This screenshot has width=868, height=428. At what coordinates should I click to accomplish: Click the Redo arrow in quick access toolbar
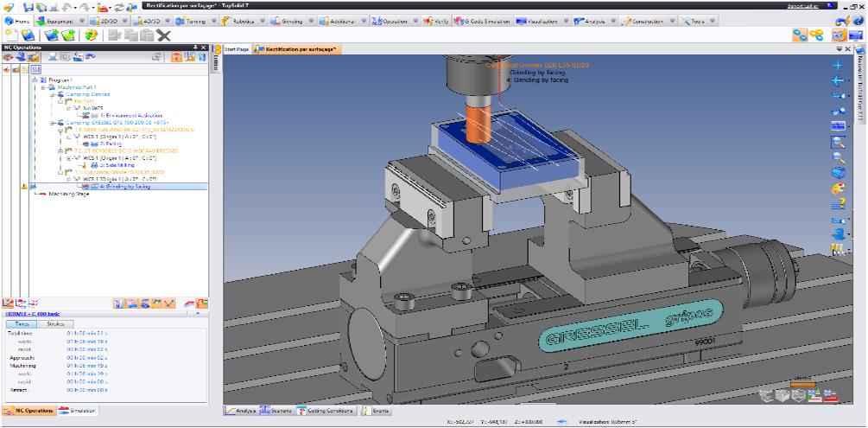[85, 8]
